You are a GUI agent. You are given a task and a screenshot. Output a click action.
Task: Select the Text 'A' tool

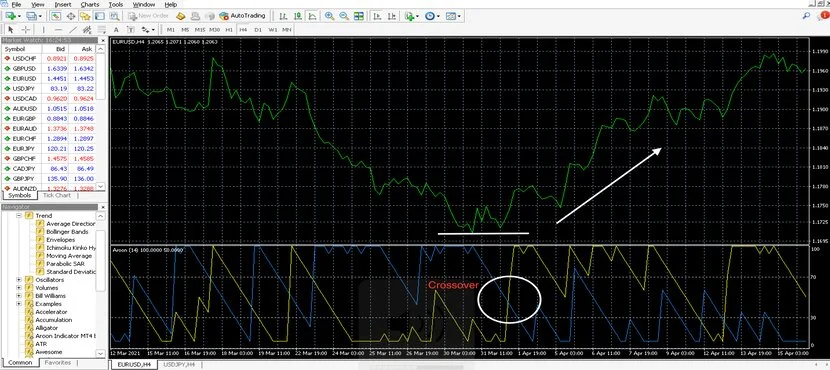pos(116,30)
